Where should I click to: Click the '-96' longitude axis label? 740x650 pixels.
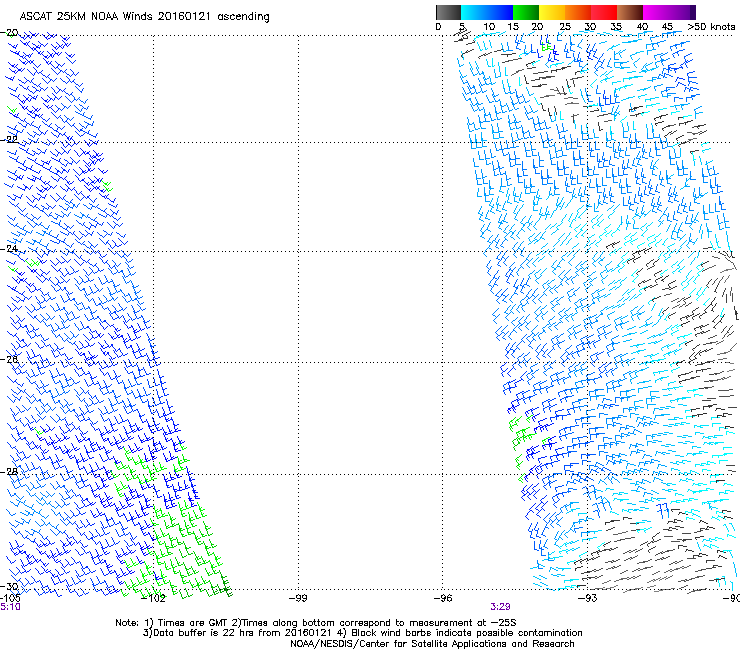[443, 599]
